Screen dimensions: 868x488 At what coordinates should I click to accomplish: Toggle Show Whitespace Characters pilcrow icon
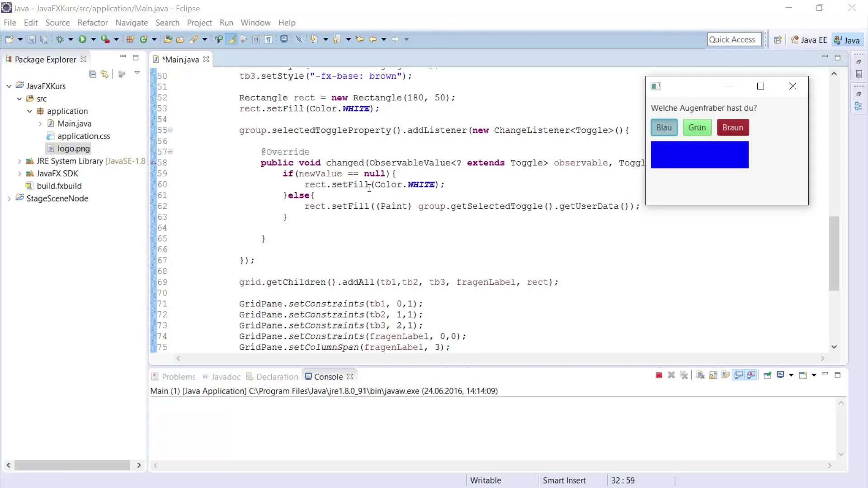coord(269,39)
